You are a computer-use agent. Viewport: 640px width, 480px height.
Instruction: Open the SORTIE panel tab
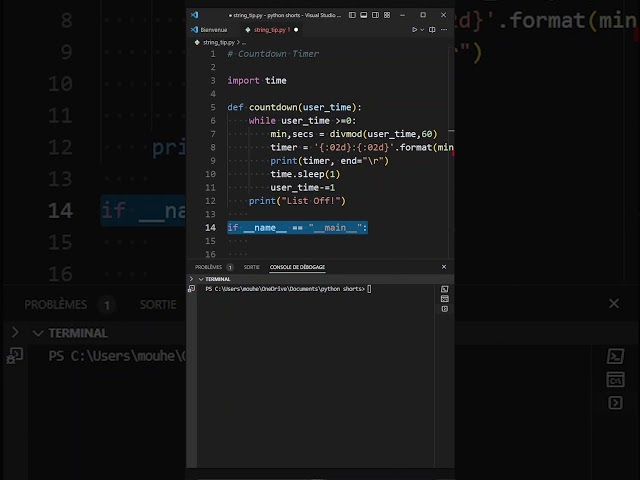click(251, 267)
